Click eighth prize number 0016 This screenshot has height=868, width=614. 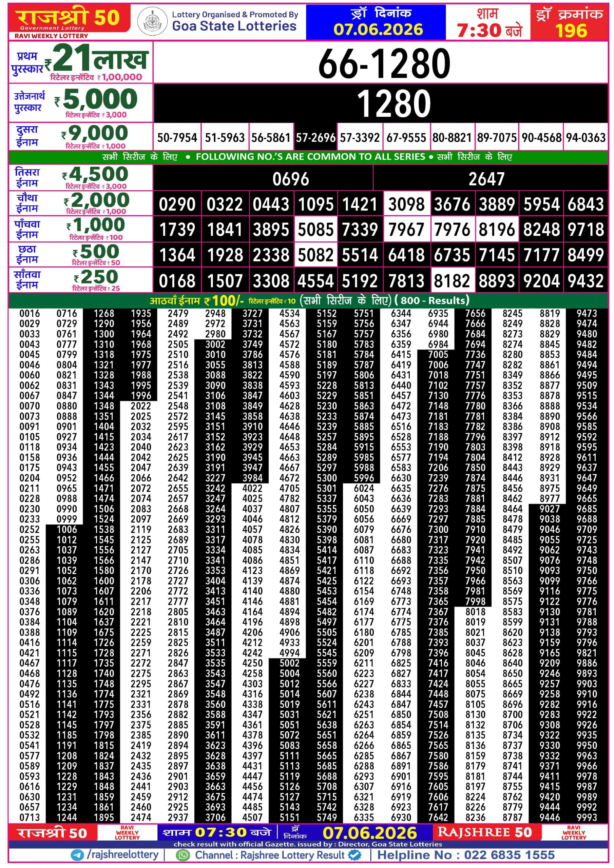tap(30, 314)
